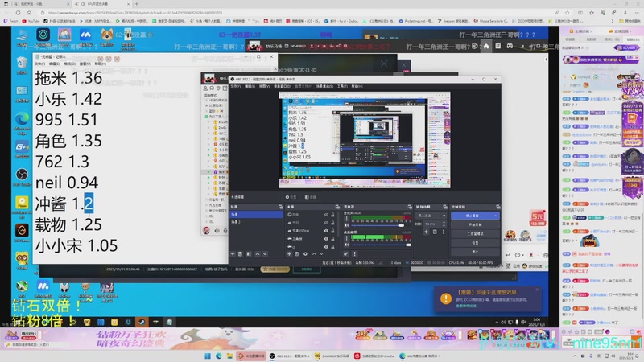644x362 pixels.
Task: Open Microsoft Edge desktop shortcut
Action: pyautogui.click(x=22, y=123)
